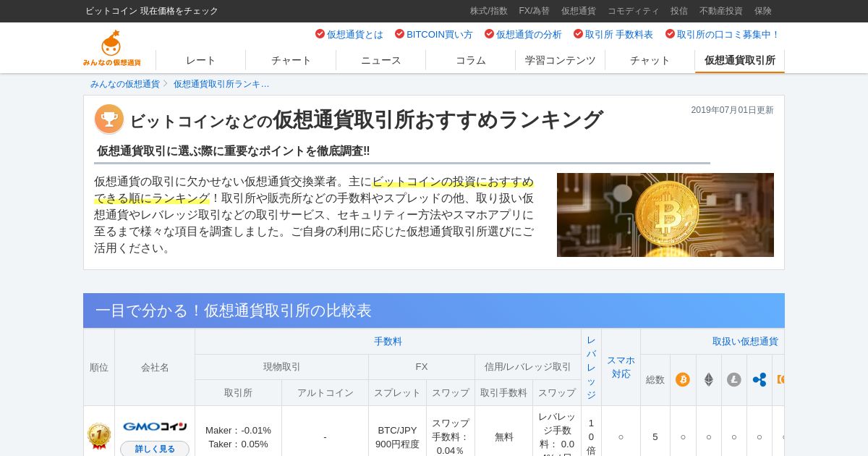868x456 pixels.
Task: Open the 取引所 手数料表 link
Action: coord(613,34)
